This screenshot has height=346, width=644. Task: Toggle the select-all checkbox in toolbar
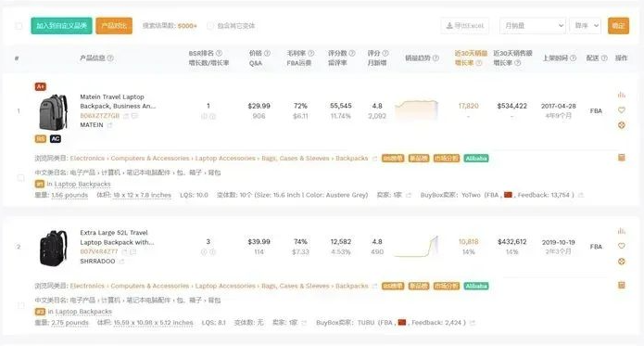coord(19,26)
